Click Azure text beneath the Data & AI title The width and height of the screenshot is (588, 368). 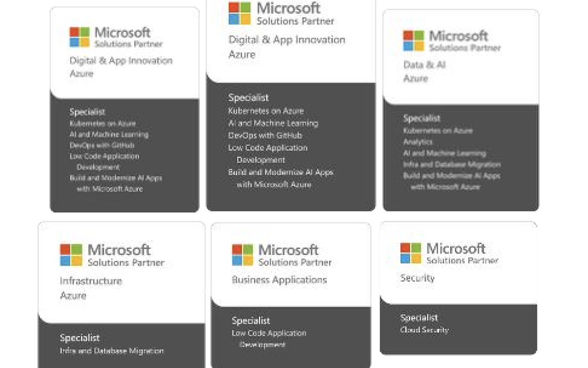(x=415, y=78)
